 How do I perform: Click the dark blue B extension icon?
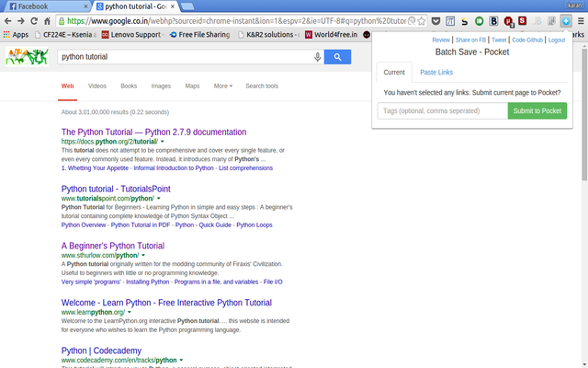click(493, 21)
